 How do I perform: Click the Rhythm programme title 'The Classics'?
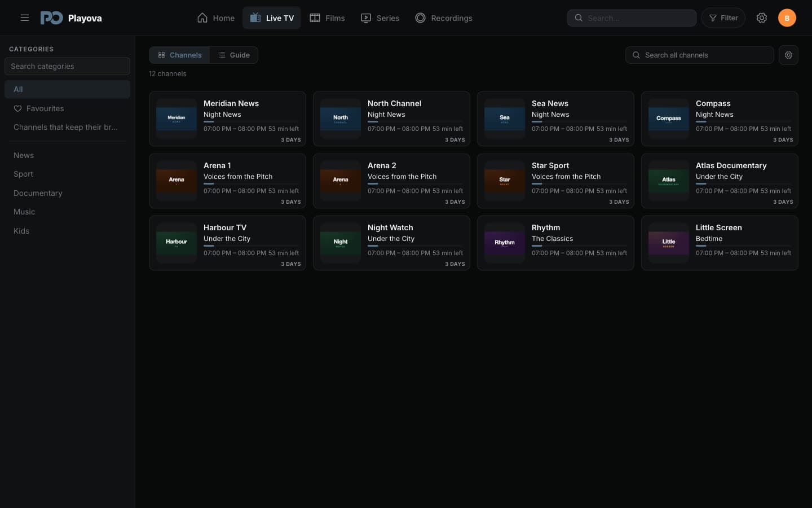[x=552, y=239]
